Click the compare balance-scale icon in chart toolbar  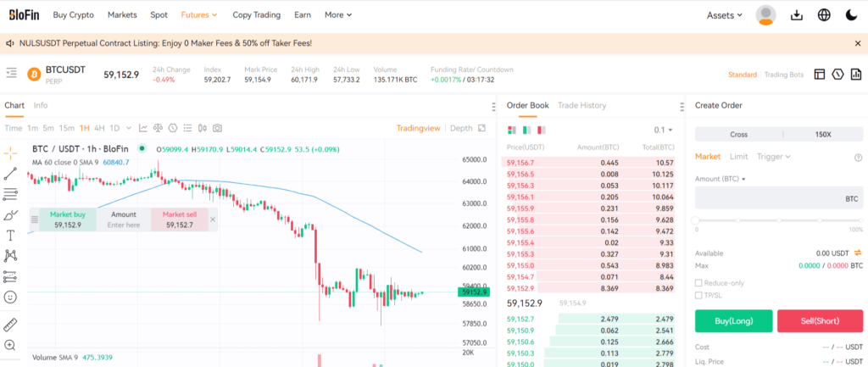tap(159, 128)
